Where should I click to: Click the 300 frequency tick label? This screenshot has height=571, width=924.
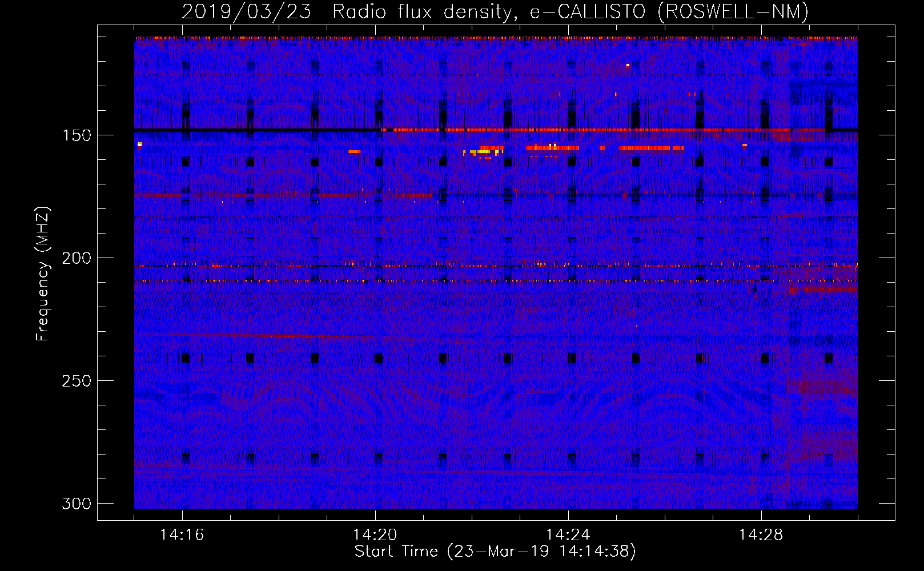pos(76,504)
